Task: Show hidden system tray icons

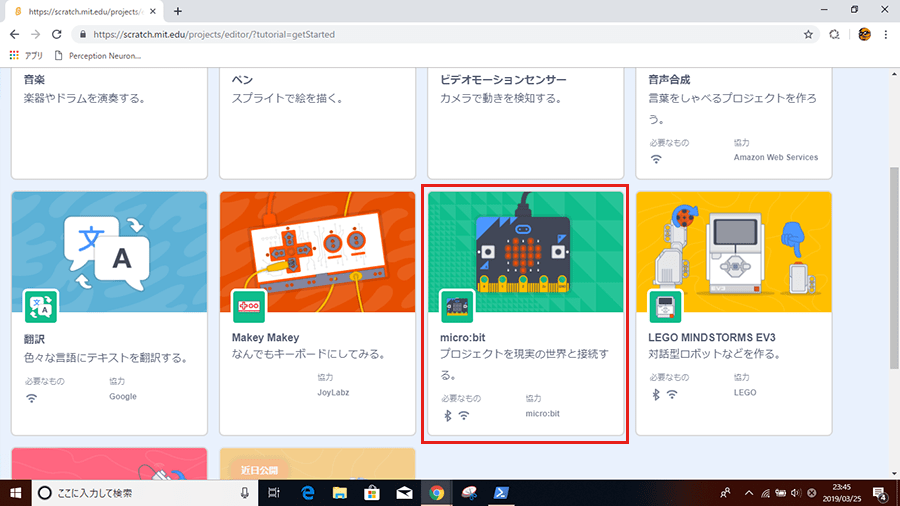Action: point(749,493)
